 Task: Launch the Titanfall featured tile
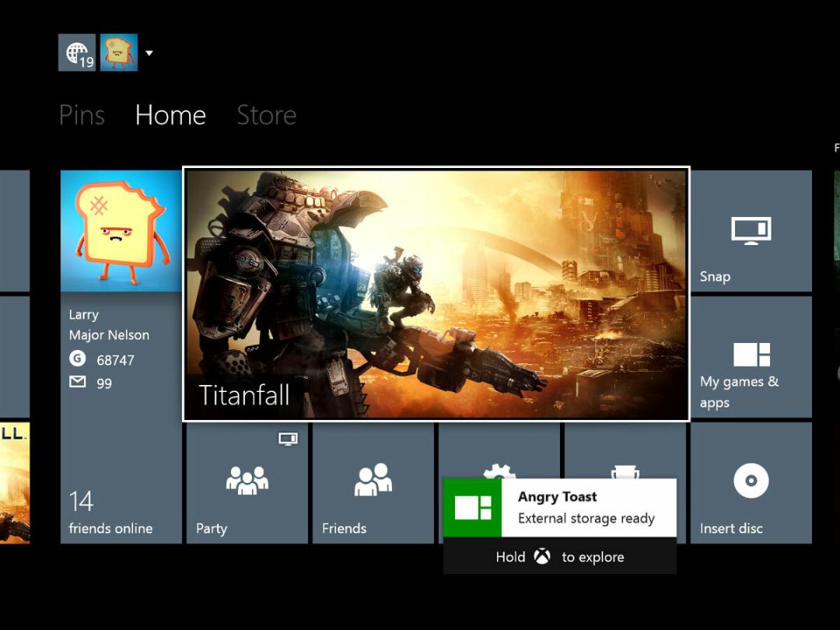point(436,293)
